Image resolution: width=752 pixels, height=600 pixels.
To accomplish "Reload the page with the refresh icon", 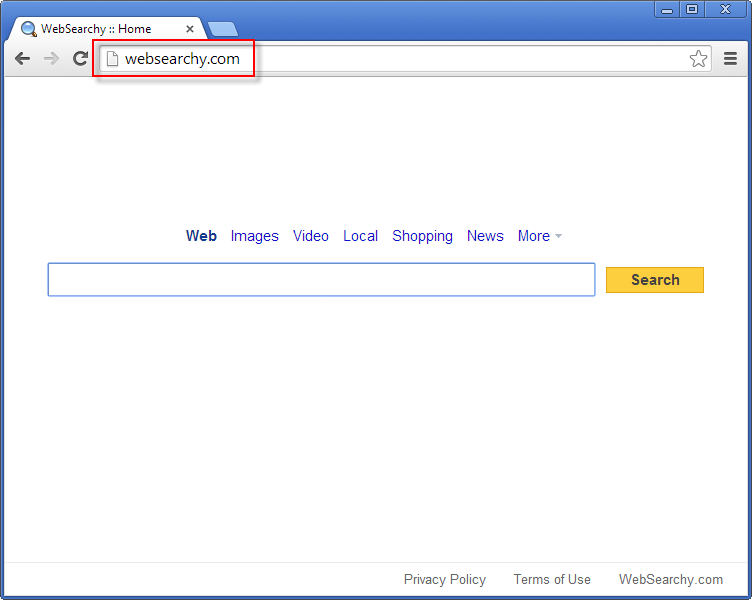I will [80, 59].
